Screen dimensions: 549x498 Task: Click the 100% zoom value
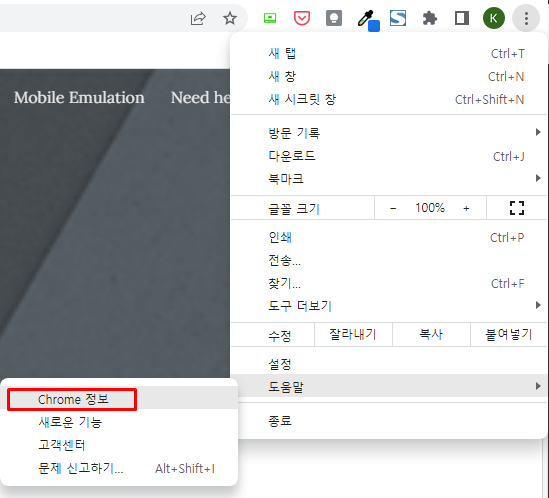(x=430, y=208)
